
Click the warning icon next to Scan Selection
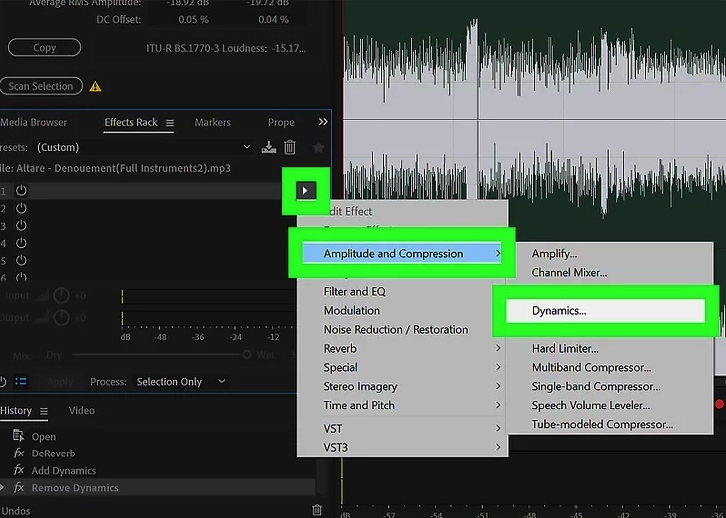[96, 87]
